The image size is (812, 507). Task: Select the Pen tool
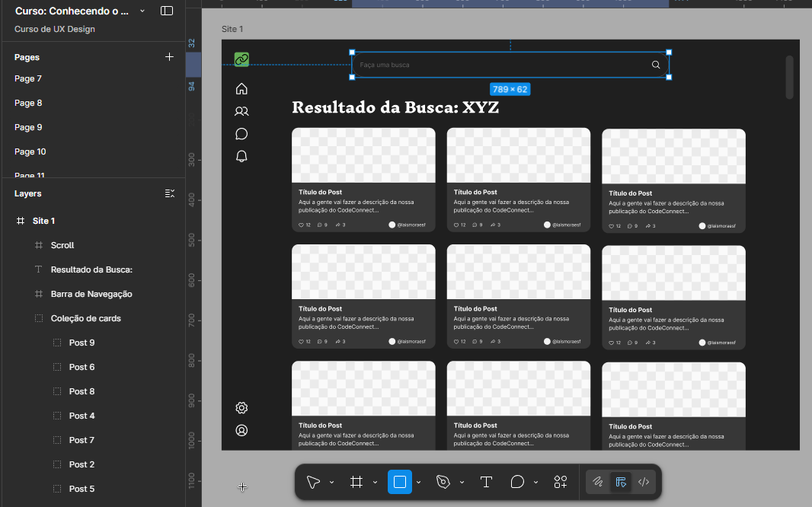443,482
